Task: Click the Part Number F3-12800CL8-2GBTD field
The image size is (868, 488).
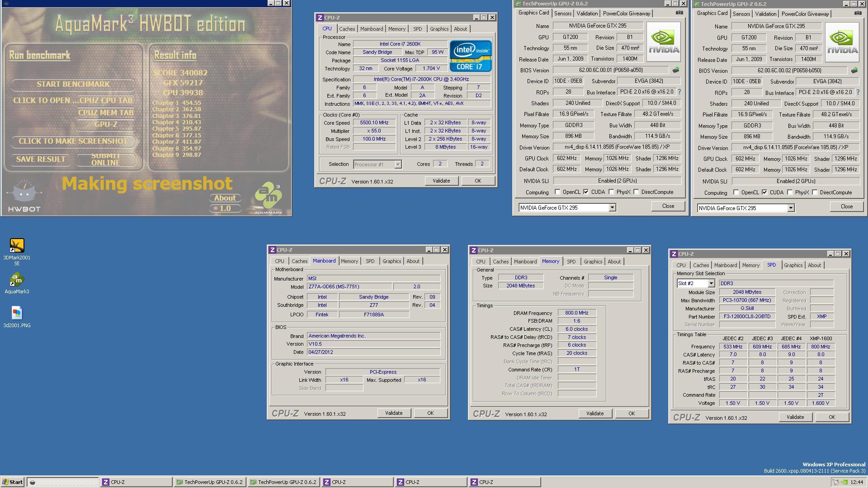Action: tap(747, 316)
